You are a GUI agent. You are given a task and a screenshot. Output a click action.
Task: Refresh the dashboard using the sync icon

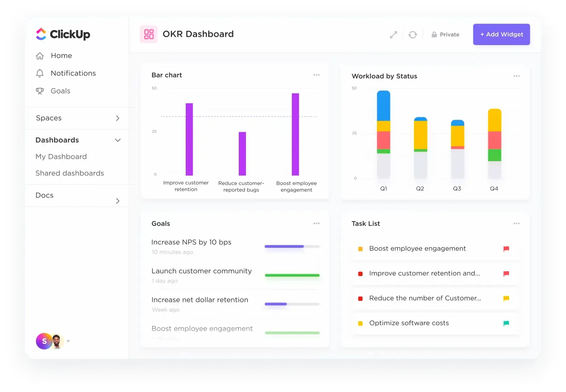pyautogui.click(x=413, y=34)
